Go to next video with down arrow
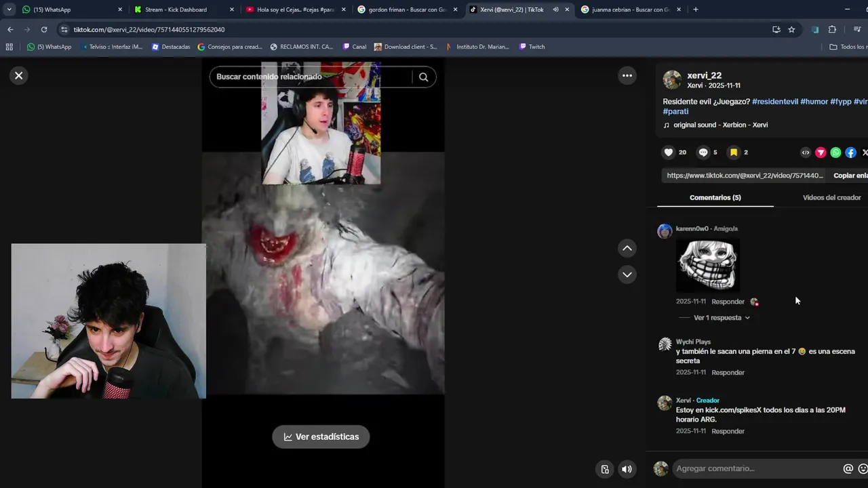868x488 pixels. pyautogui.click(x=627, y=274)
